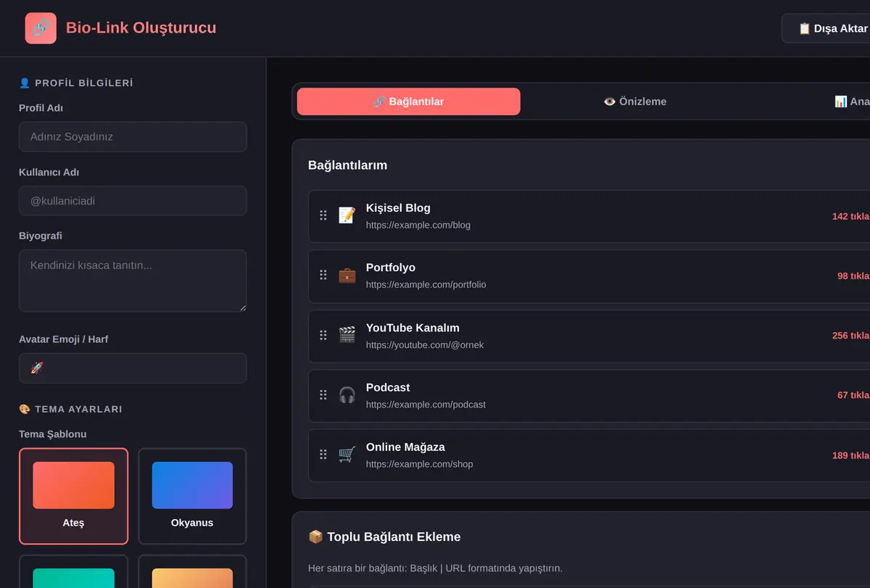Click the Bio-Link logo icon
Image resolution: width=870 pixels, height=588 pixels.
click(41, 28)
